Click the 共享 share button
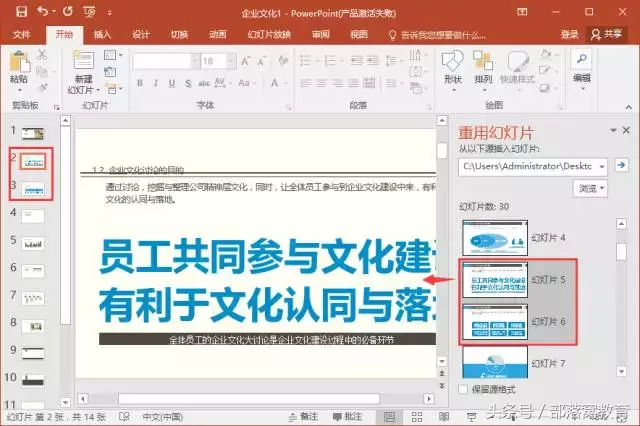Image resolution: width=640 pixels, height=426 pixels. pos(607,34)
